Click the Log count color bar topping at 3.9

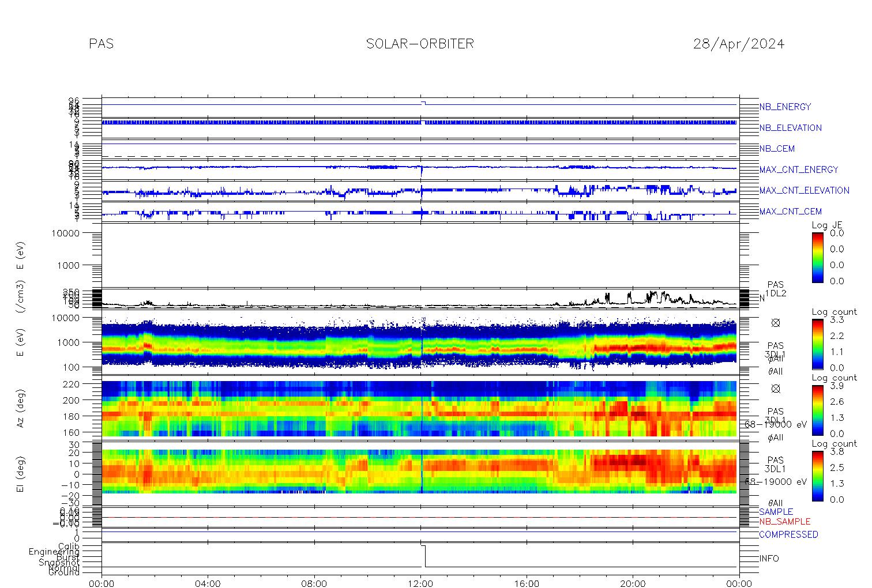[x=817, y=410]
